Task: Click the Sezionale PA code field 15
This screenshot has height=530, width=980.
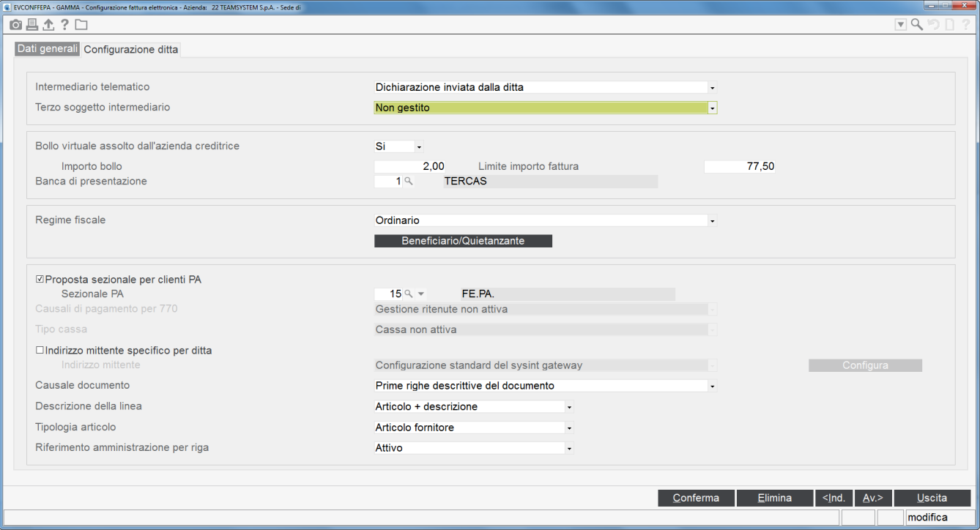Action: (388, 294)
